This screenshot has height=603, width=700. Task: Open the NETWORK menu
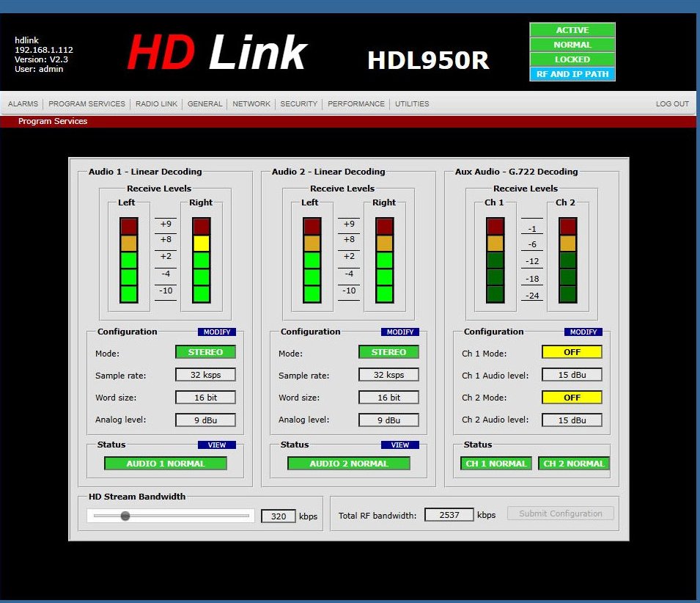251,103
